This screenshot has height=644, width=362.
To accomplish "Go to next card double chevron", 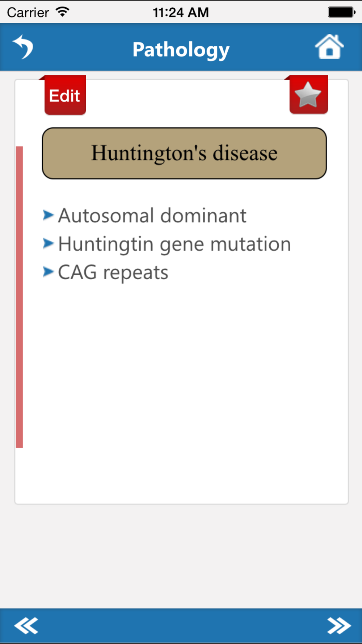I will pyautogui.click(x=339, y=626).
